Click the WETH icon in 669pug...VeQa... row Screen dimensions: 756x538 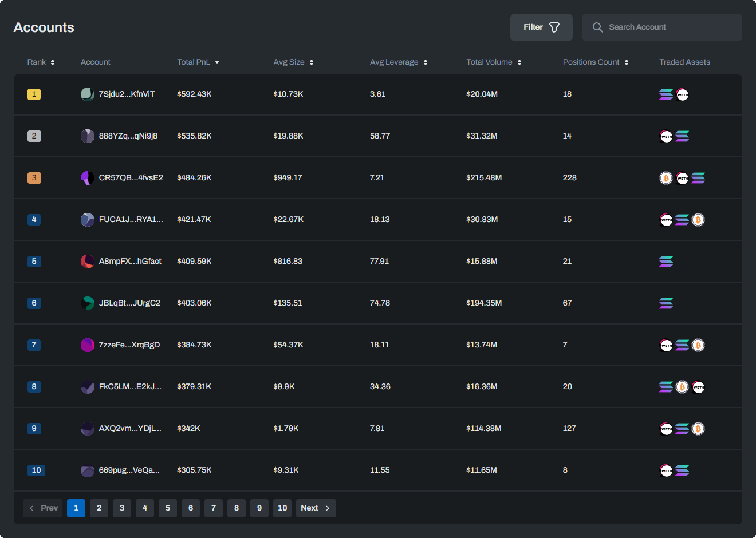[x=666, y=470]
